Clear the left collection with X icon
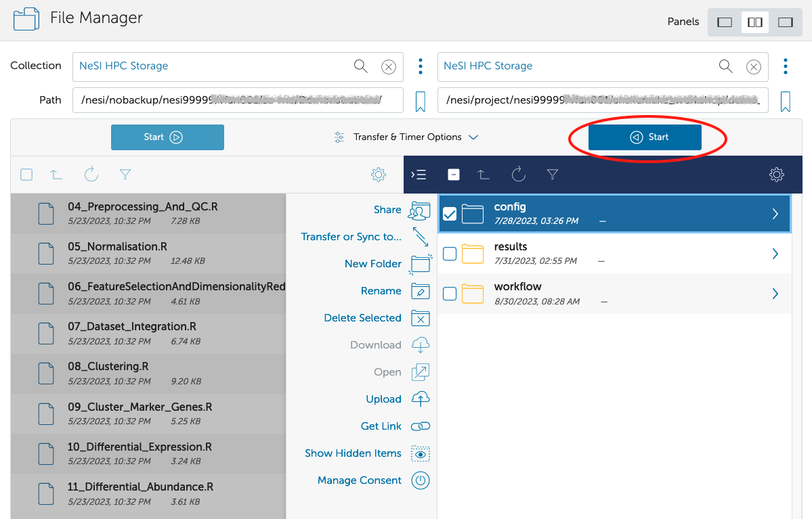The image size is (812, 519). (x=388, y=66)
